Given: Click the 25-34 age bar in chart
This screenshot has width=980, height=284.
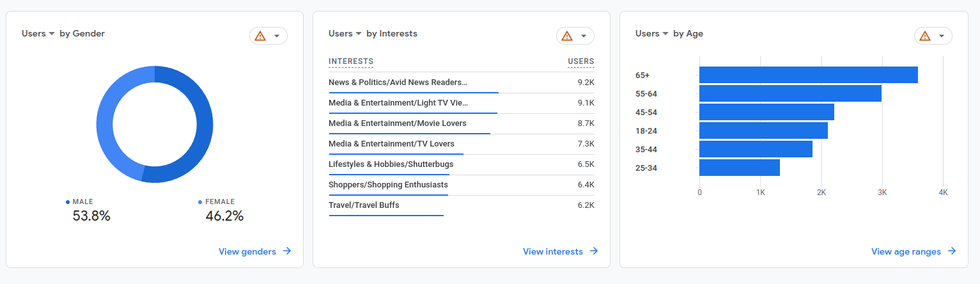Looking at the screenshot, I should click(x=740, y=168).
